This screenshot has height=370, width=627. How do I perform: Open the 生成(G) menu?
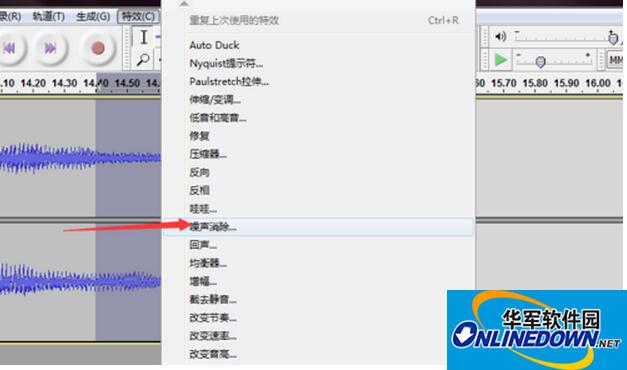tap(93, 17)
